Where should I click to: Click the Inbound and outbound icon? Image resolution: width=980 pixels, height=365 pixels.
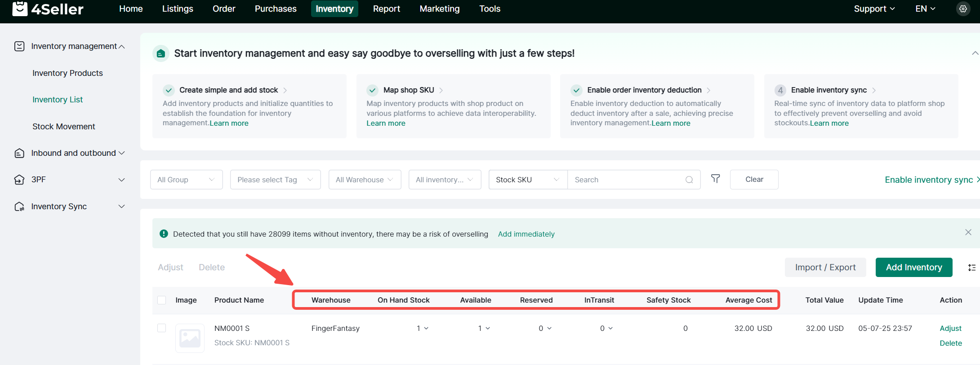coord(19,153)
